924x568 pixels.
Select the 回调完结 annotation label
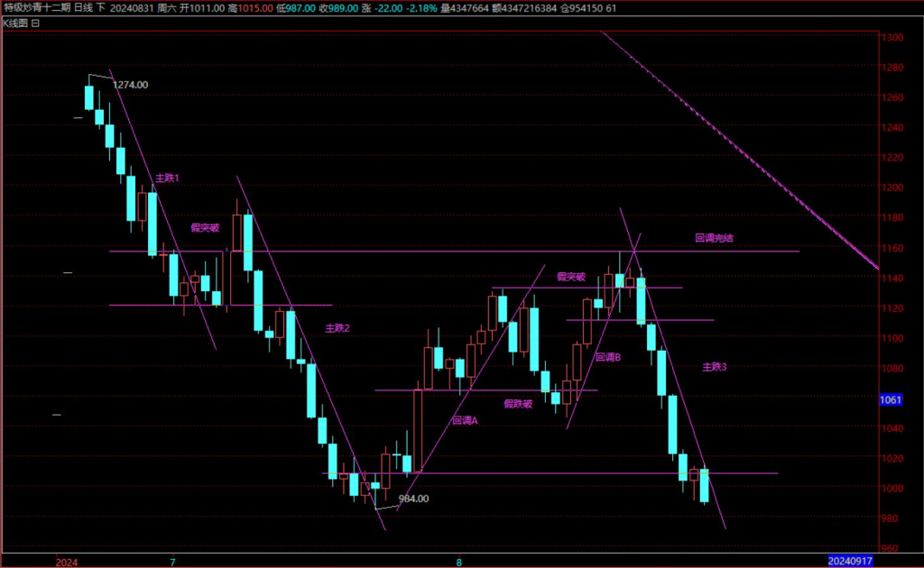click(x=714, y=238)
